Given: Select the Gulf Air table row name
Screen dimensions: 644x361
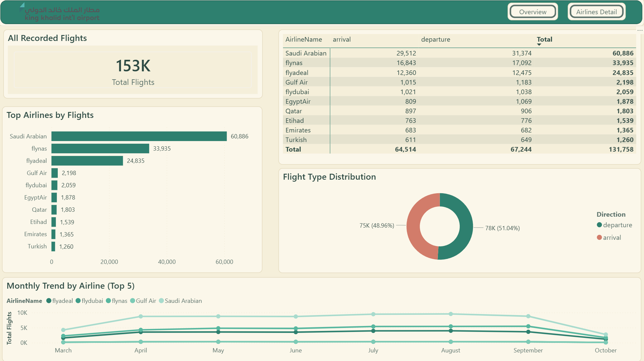Looking at the screenshot, I should coord(296,82).
